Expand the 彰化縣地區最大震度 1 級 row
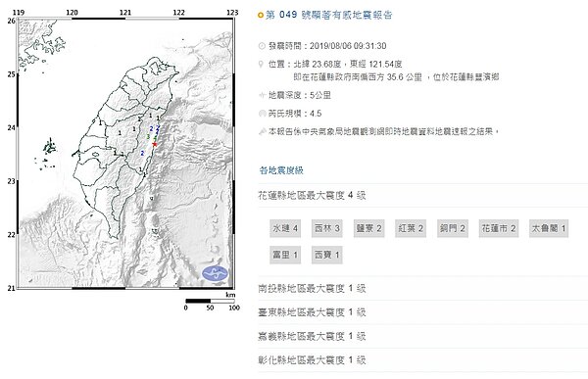 tap(423, 360)
